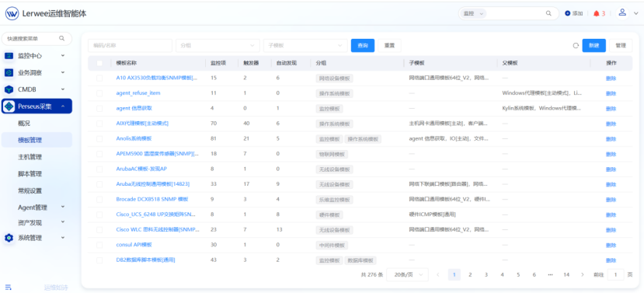644x293 pixels.
Task: Collapse the sidebar with the bottom-left menu icon
Action: pos(8,288)
